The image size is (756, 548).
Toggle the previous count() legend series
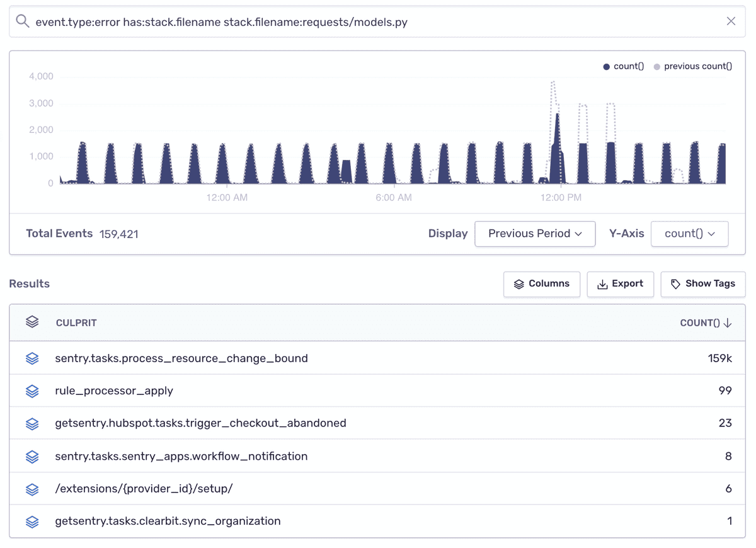point(692,66)
